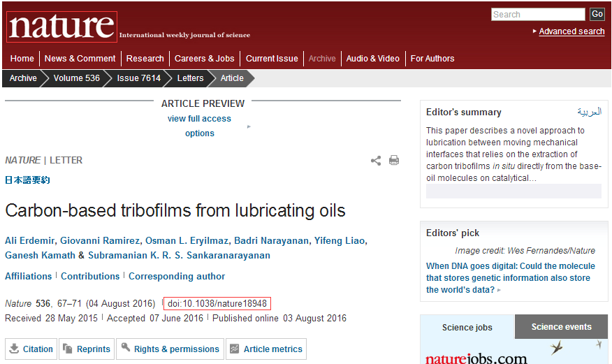Click the Search input field

(538, 15)
